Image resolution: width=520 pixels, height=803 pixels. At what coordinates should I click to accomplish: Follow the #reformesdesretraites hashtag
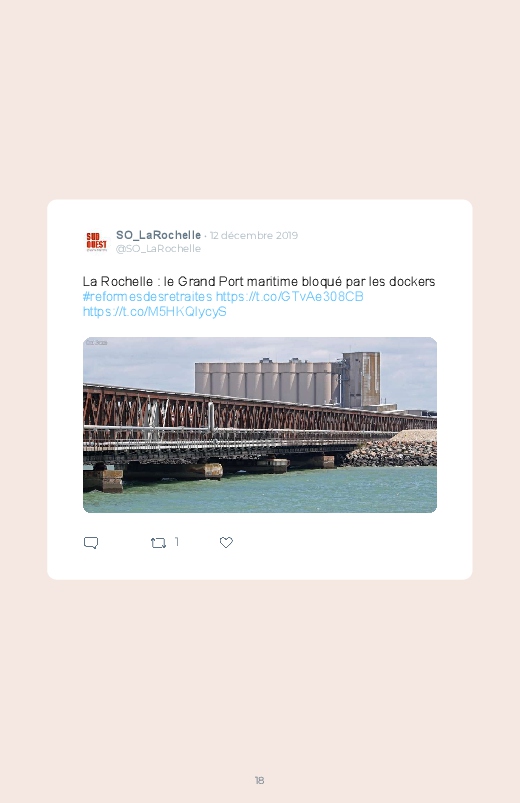(x=147, y=297)
